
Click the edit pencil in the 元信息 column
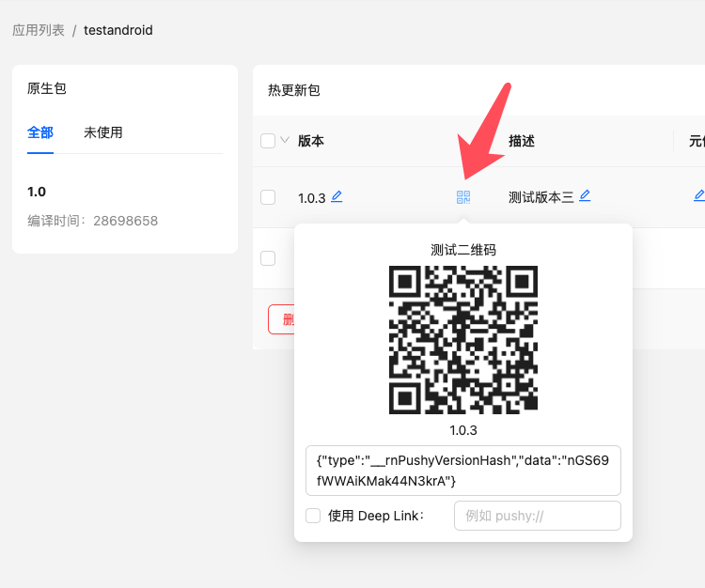tap(698, 196)
